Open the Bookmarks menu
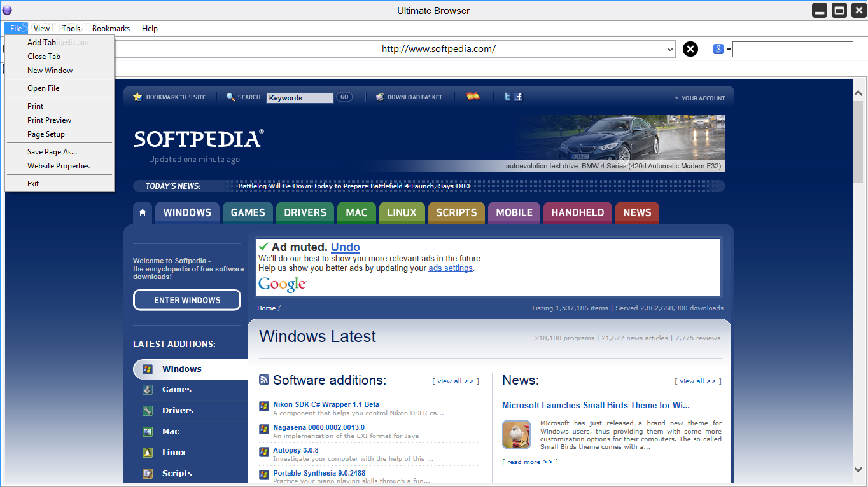This screenshot has height=487, width=868. pos(111,28)
